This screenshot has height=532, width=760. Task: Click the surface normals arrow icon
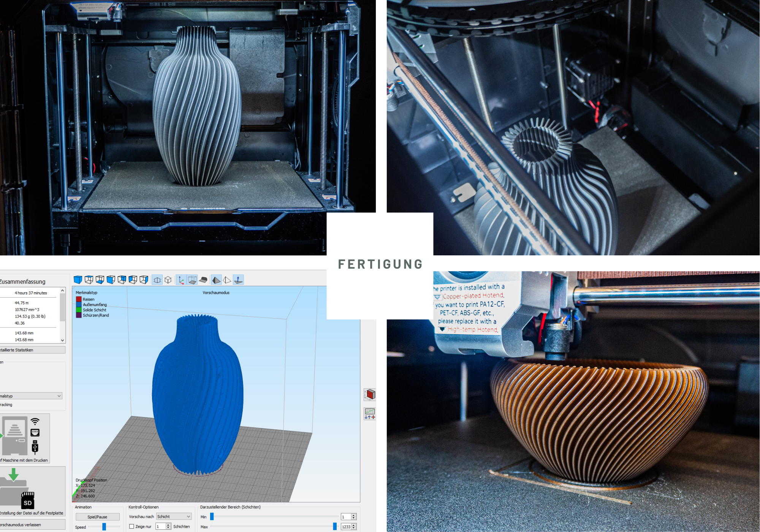238,280
